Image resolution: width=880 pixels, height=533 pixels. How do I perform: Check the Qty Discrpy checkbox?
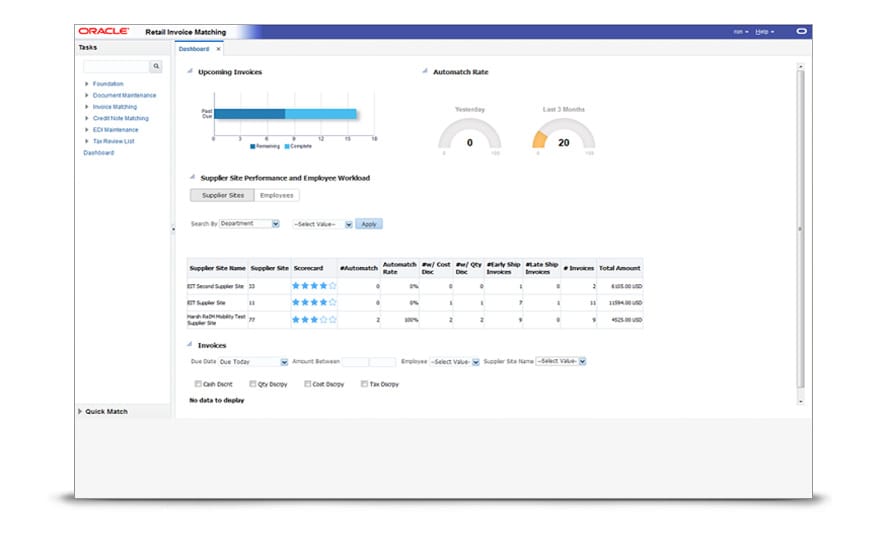click(x=253, y=384)
